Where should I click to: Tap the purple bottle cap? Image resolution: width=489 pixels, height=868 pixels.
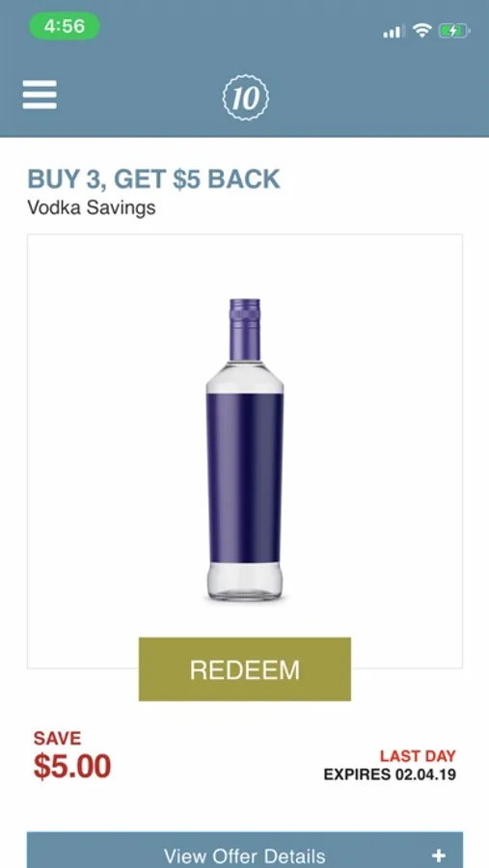click(245, 330)
